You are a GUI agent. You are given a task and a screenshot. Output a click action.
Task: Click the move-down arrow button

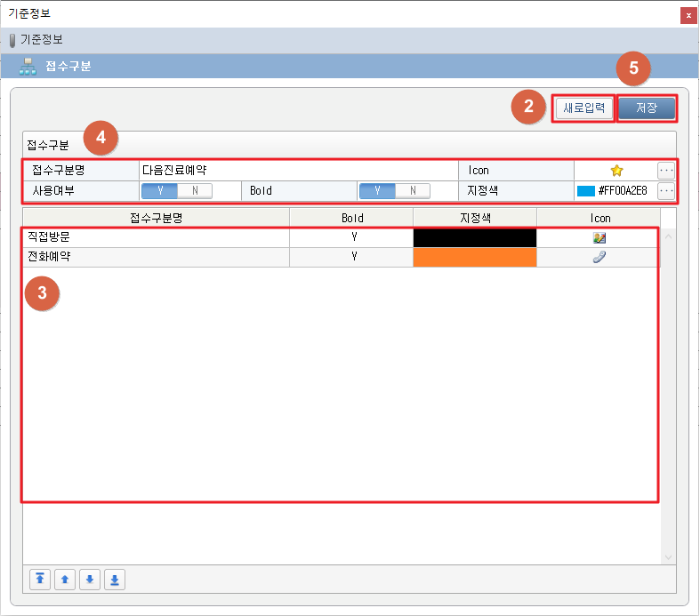[89, 580]
